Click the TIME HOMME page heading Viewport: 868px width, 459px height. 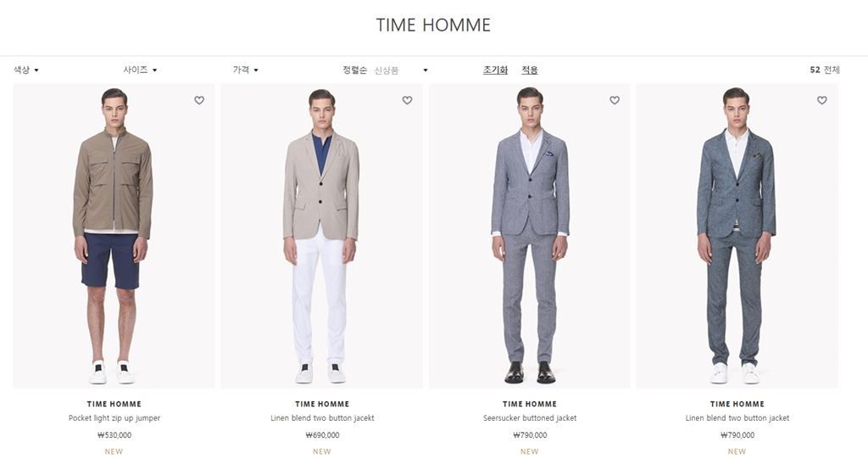point(433,25)
